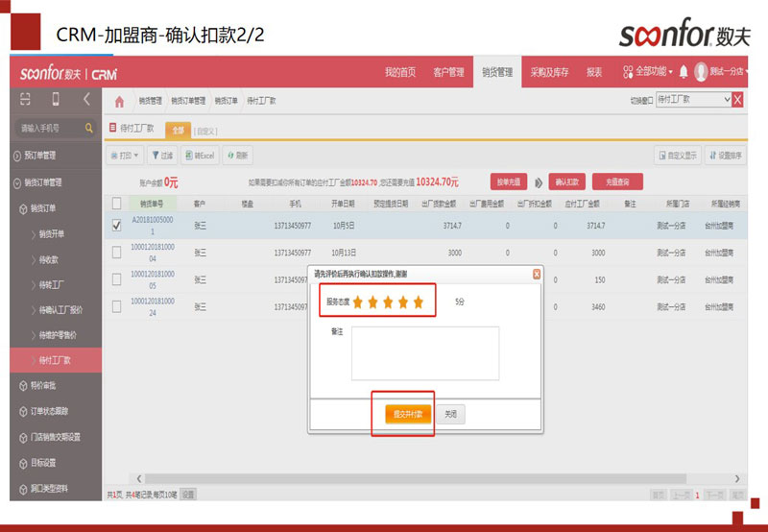This screenshot has height=532, width=768.
Task: Click the home icon in breadcrumb bar
Action: [x=119, y=101]
